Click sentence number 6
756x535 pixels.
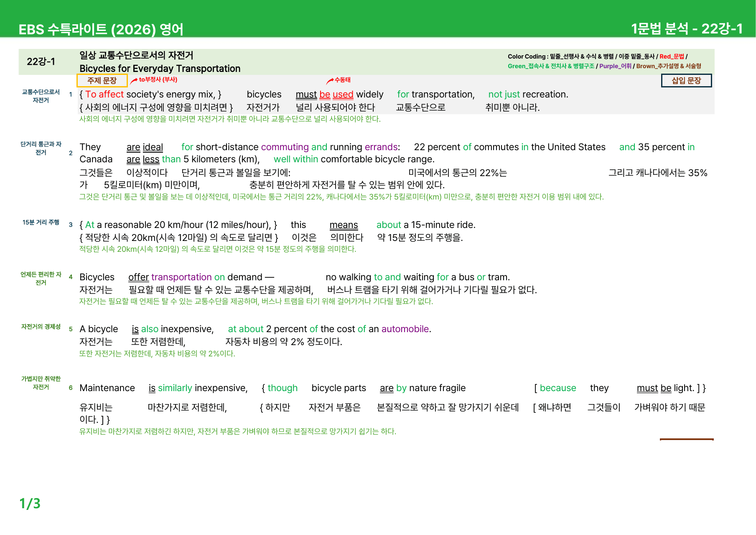pos(71,388)
